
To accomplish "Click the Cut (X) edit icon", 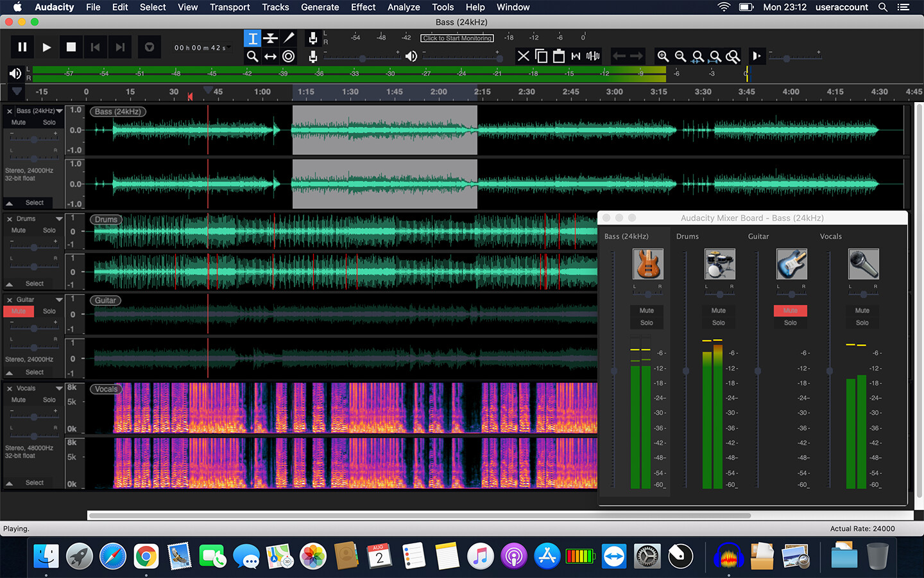I will click(x=524, y=57).
